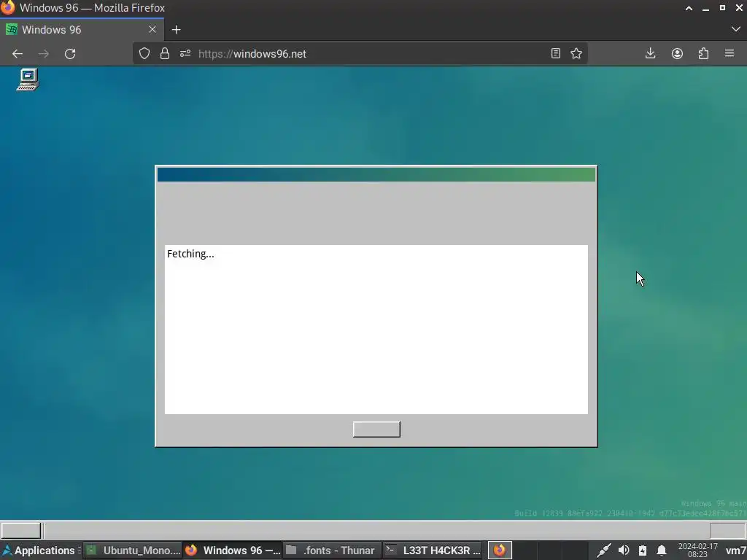The width and height of the screenshot is (747, 560).
Task: Close the Windows 96 tab
Action: pos(152,29)
